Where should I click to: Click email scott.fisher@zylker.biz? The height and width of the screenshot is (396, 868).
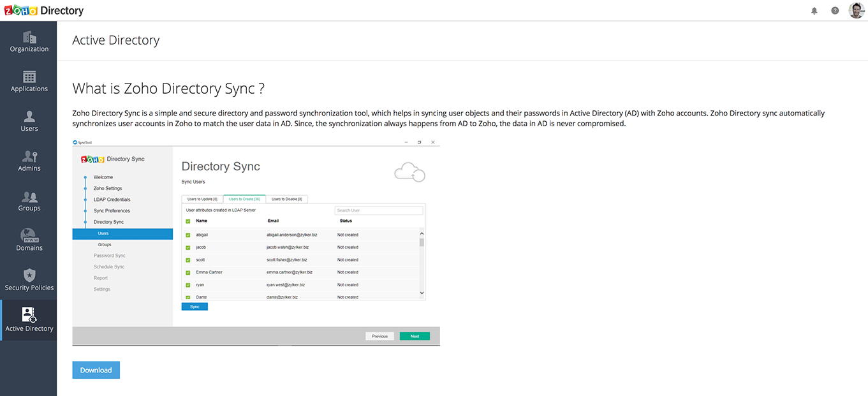(x=287, y=260)
